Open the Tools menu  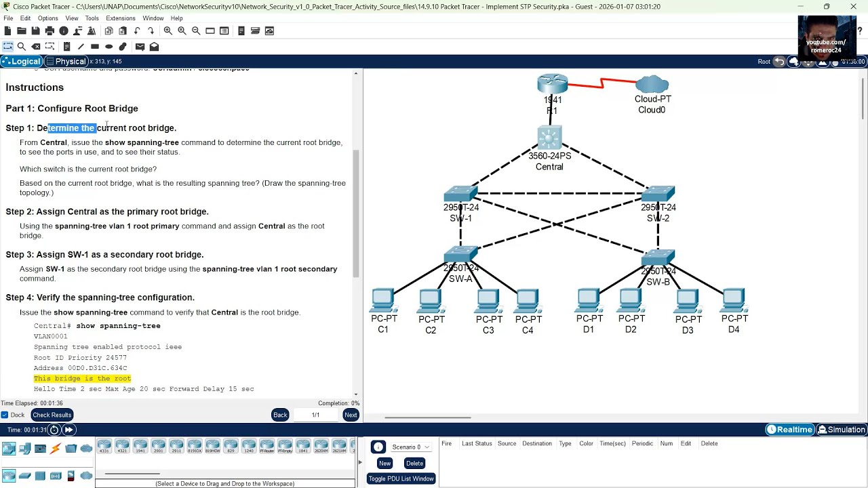point(92,18)
